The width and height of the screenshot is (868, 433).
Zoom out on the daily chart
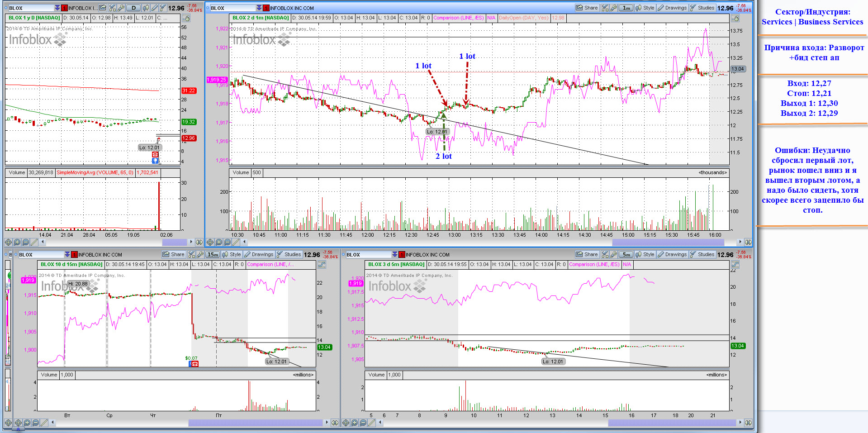pos(26,242)
